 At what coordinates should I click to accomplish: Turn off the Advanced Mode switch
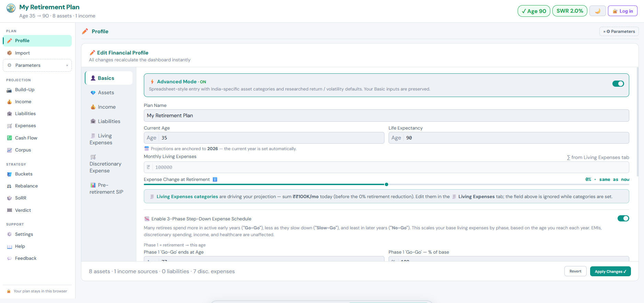click(x=618, y=84)
